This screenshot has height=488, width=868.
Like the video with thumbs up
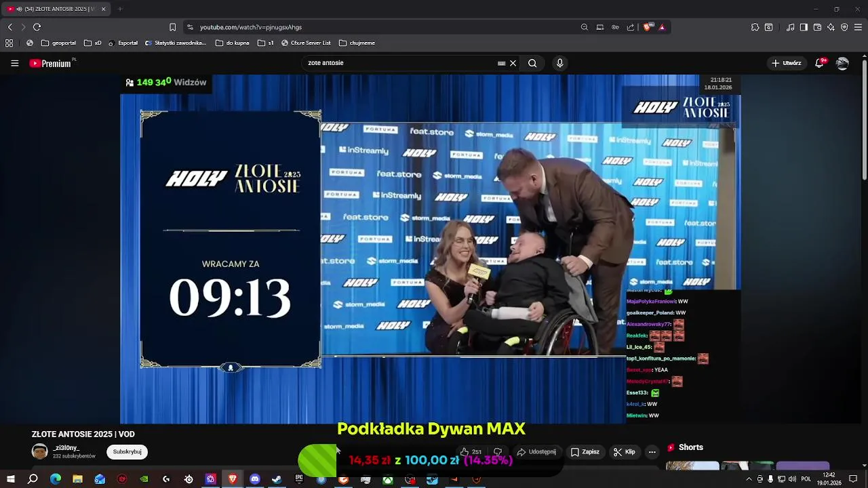(x=471, y=452)
